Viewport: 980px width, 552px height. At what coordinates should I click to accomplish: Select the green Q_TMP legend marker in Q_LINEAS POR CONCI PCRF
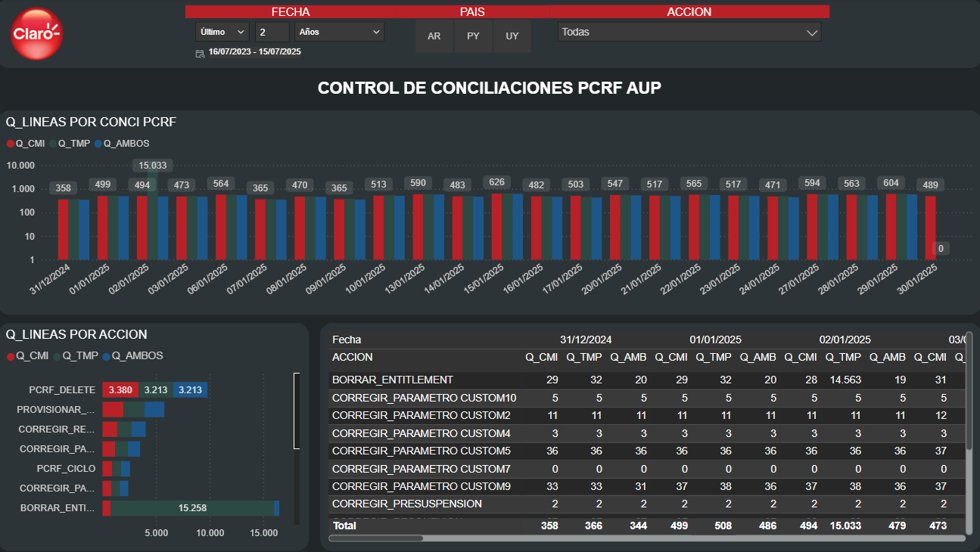tap(53, 144)
